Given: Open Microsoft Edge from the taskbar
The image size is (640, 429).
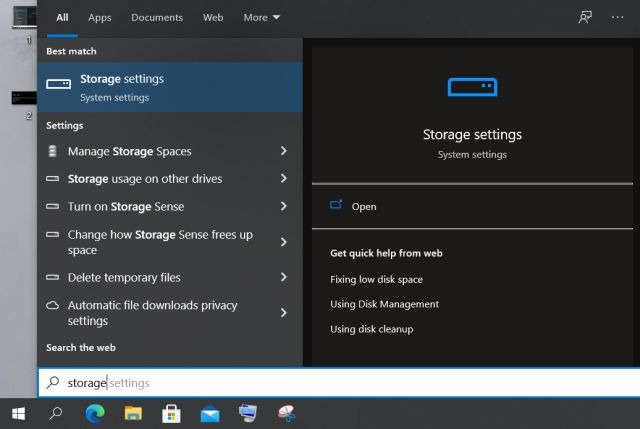Looking at the screenshot, I should (95, 414).
